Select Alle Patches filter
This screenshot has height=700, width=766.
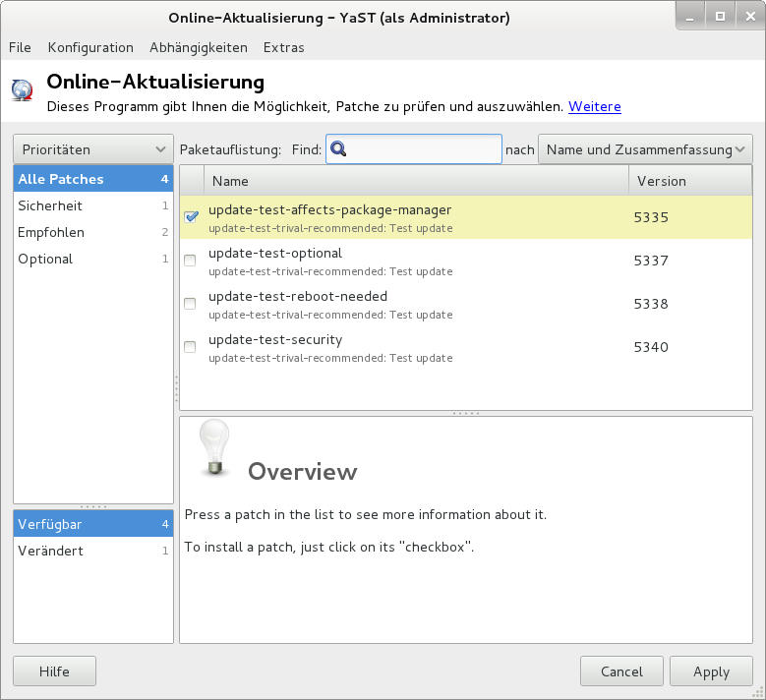(x=93, y=179)
